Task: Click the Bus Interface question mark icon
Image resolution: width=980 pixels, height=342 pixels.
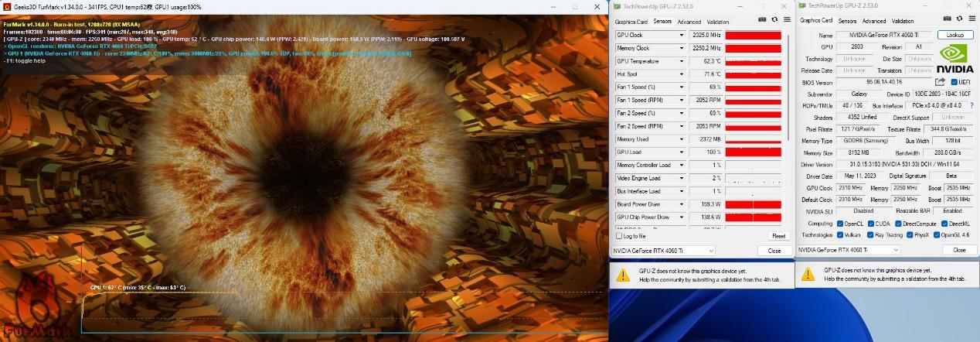Action: click(x=971, y=105)
